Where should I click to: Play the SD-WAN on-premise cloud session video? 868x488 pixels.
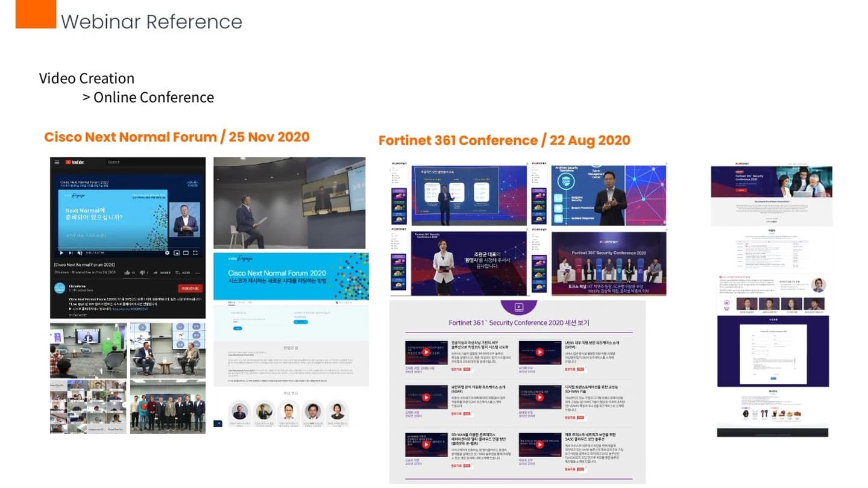[x=426, y=445]
